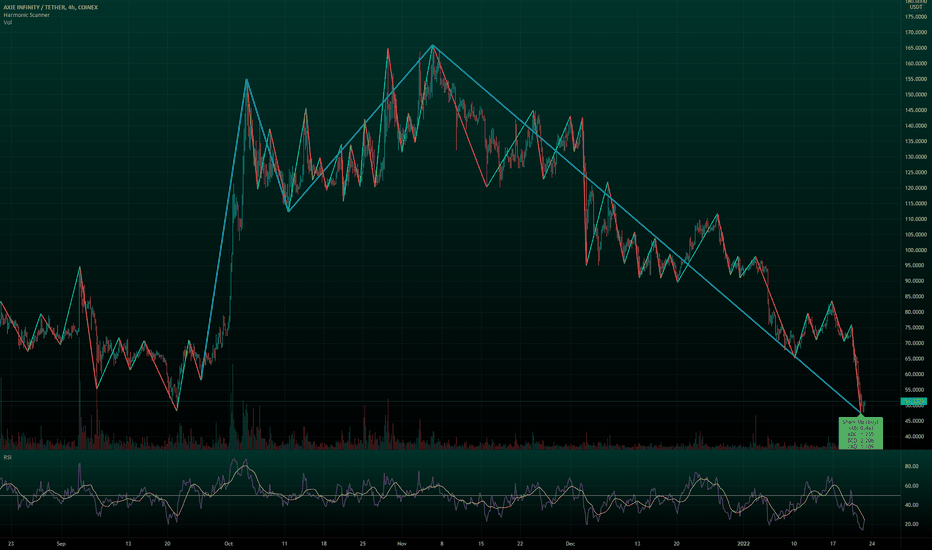Click the 17 date on time axis

click(x=833, y=543)
